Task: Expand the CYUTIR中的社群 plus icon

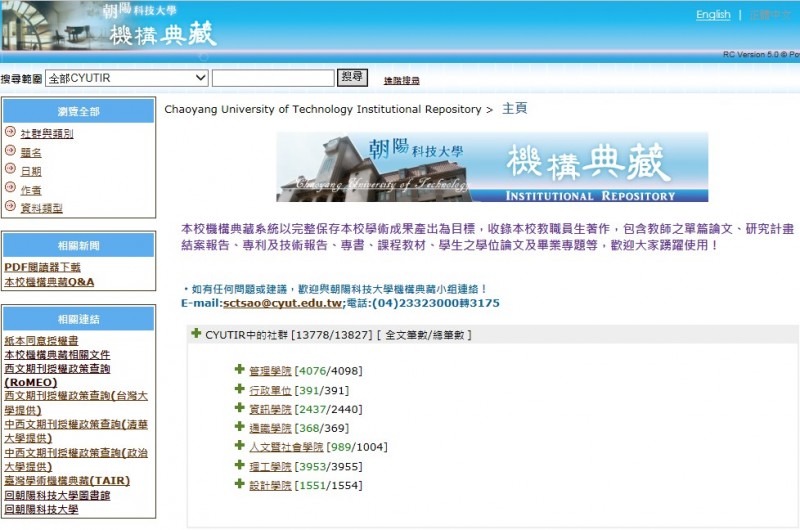Action: click(196, 334)
